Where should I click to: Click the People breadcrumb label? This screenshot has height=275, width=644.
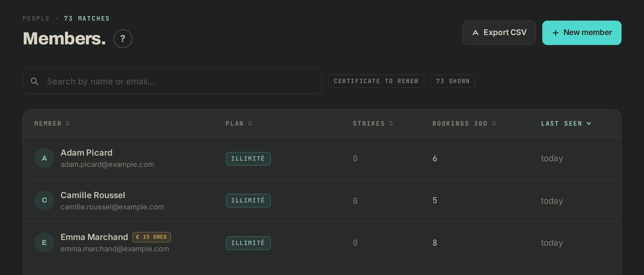point(36,19)
